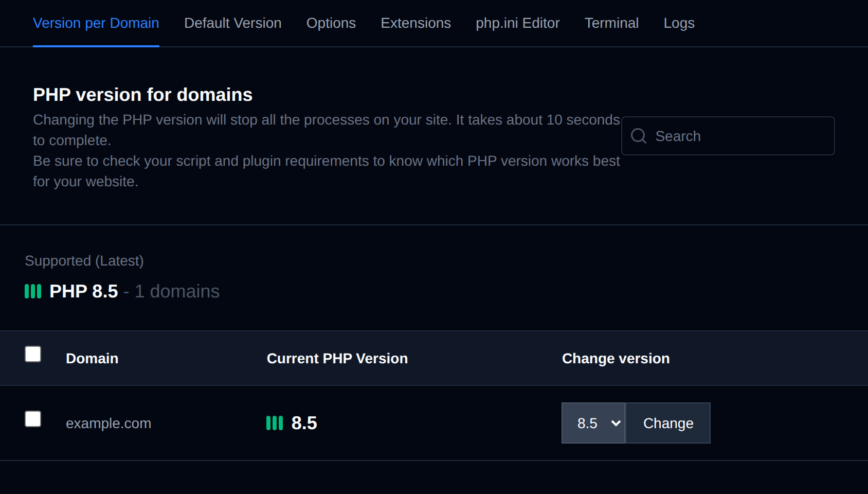Click the bold 8.5 current version value
The image size is (868, 494).
click(x=304, y=423)
